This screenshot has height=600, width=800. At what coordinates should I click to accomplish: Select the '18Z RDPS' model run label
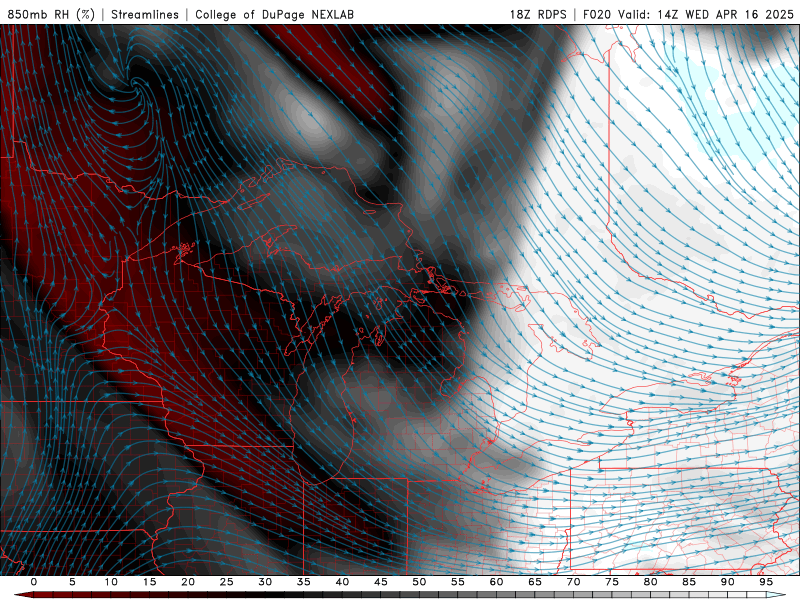tap(538, 14)
